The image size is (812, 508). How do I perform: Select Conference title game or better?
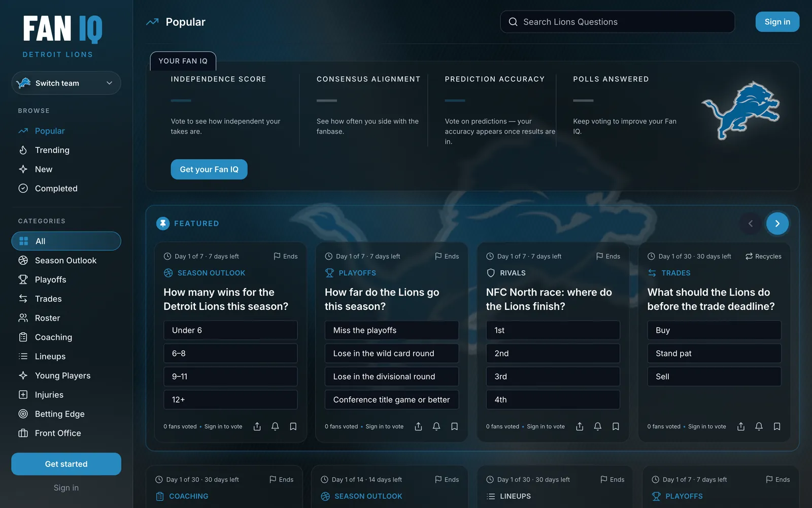coord(392,400)
